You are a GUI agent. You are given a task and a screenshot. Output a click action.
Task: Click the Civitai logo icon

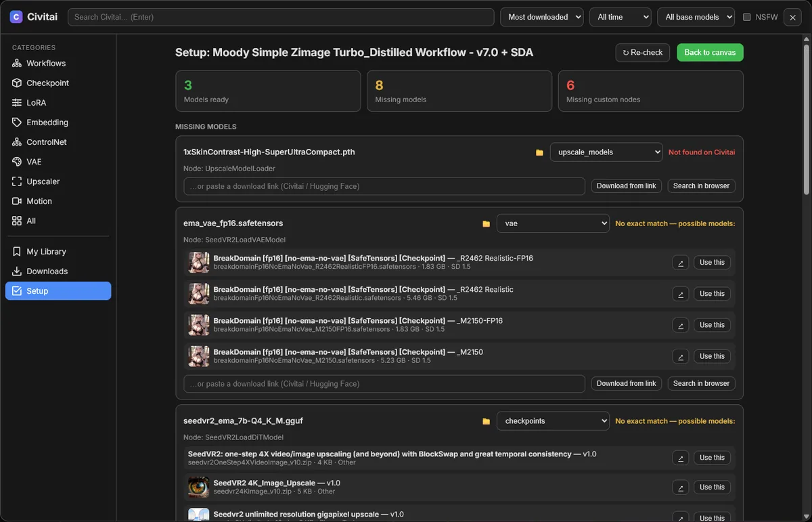tap(16, 17)
